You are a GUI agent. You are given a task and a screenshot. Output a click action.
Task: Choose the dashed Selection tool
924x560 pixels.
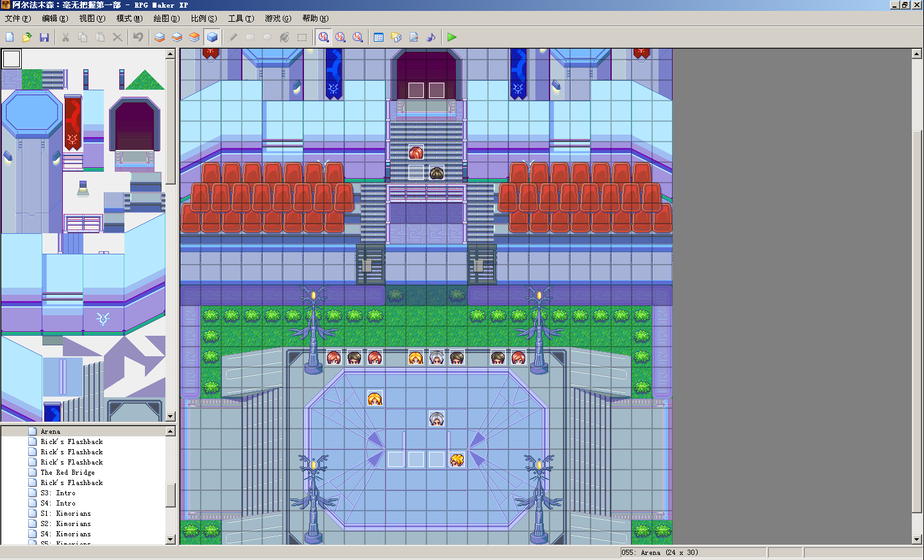302,37
